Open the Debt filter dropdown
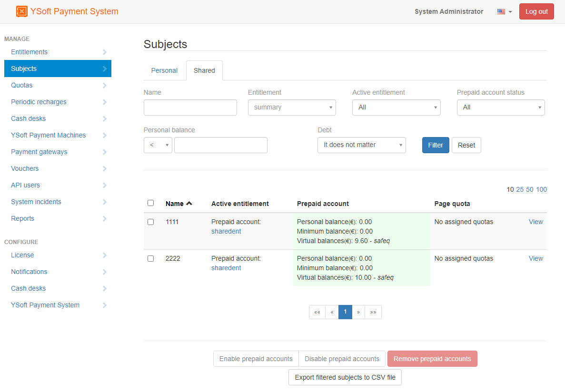Image resolution: width=565 pixels, height=392 pixels. click(x=361, y=145)
